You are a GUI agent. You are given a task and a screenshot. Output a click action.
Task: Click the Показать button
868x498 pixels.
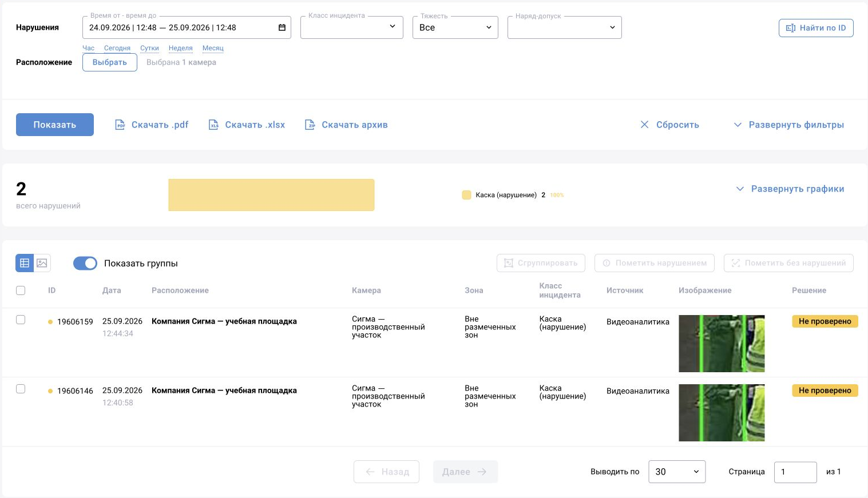(x=55, y=125)
